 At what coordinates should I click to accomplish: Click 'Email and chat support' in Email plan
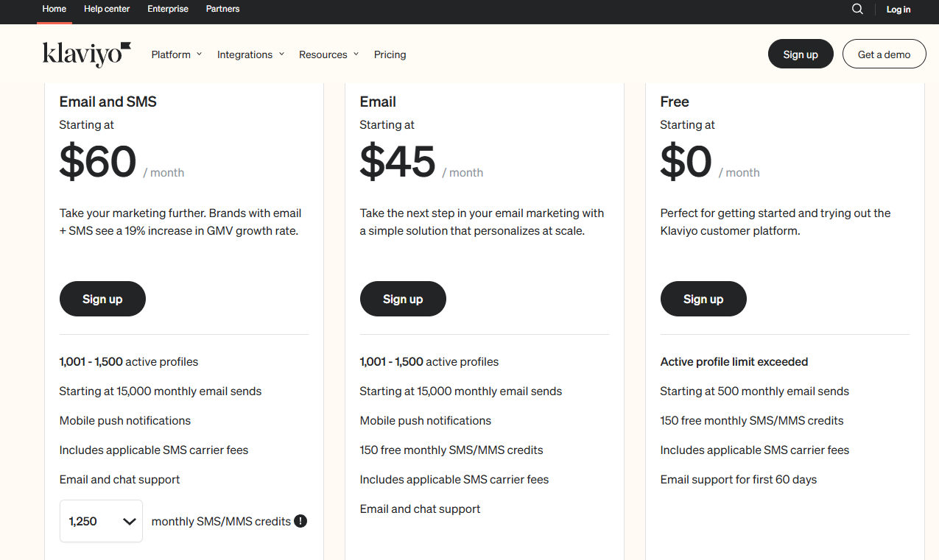point(421,509)
